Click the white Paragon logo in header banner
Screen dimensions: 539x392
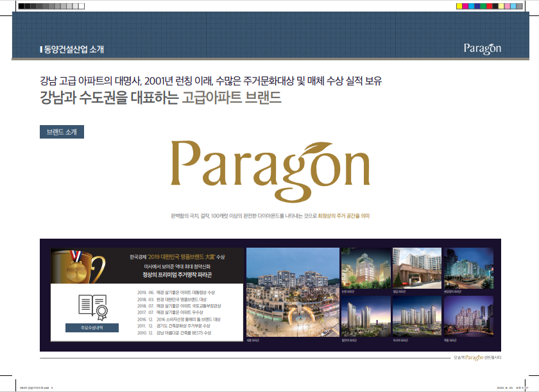(x=483, y=49)
